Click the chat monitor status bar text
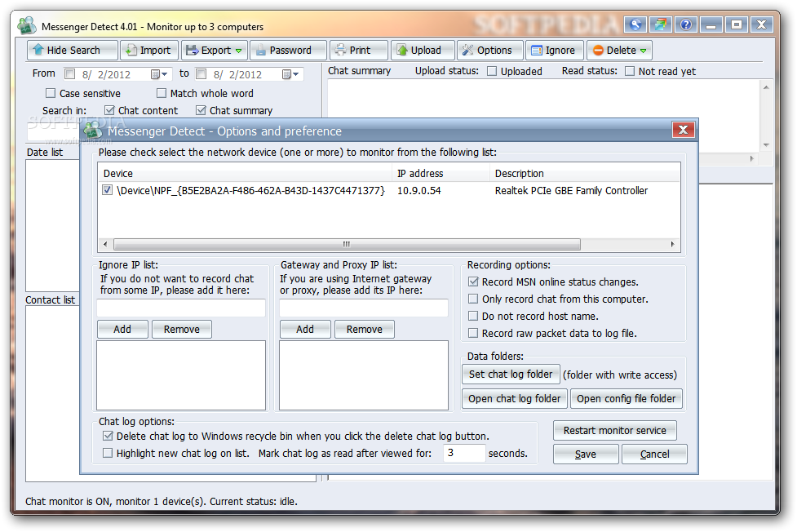Image resolution: width=797 pixels, height=532 pixels. [162, 502]
